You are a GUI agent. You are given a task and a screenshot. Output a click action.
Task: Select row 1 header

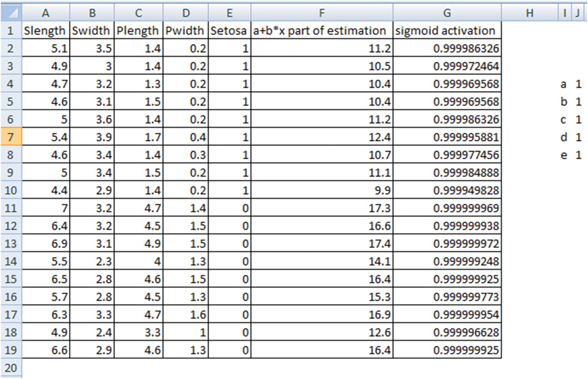click(x=11, y=31)
